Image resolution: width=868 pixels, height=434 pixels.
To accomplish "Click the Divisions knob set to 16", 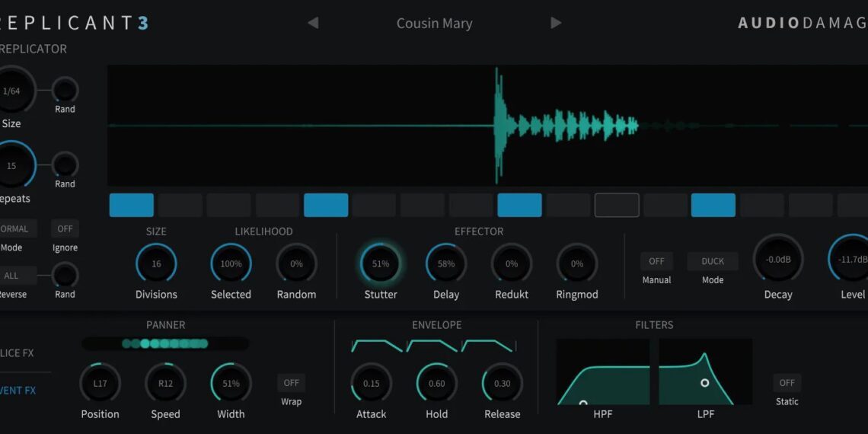I will pos(156,264).
